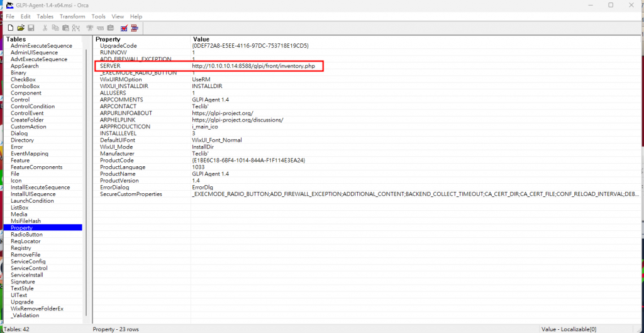Screen dimensions: 644x333
Task: Open the Edit menu
Action: tap(26, 16)
